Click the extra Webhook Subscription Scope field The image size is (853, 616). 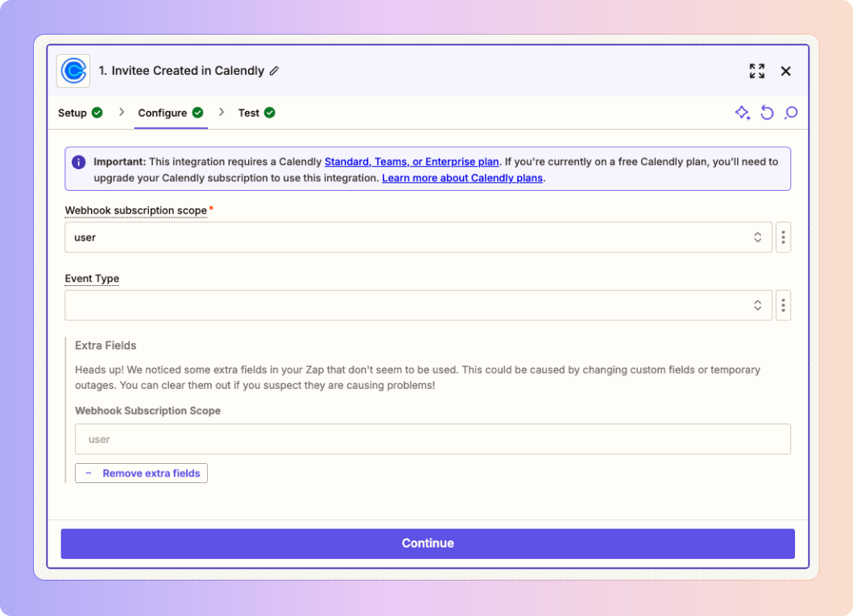(x=433, y=439)
